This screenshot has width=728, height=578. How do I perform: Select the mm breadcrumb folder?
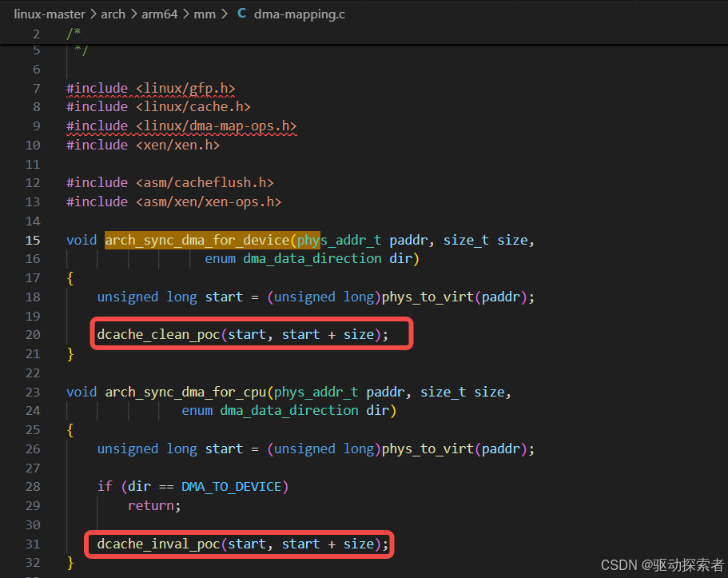(205, 14)
